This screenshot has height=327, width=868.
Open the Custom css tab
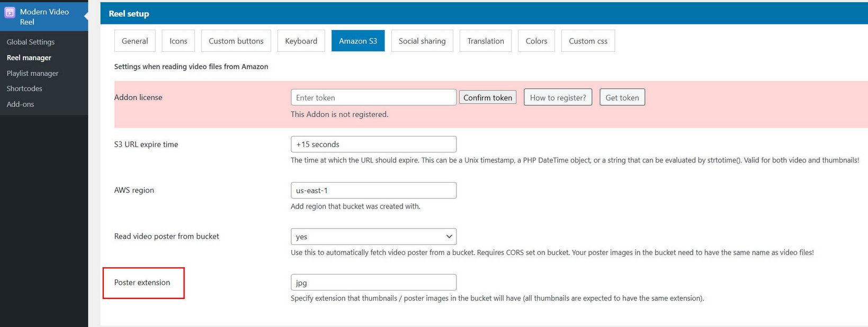click(588, 41)
